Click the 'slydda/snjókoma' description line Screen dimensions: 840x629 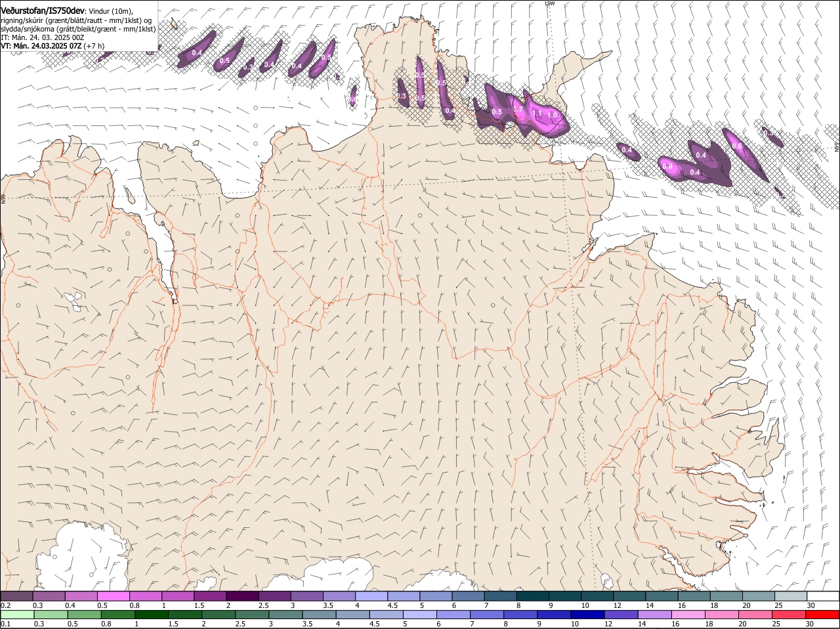pos(78,29)
